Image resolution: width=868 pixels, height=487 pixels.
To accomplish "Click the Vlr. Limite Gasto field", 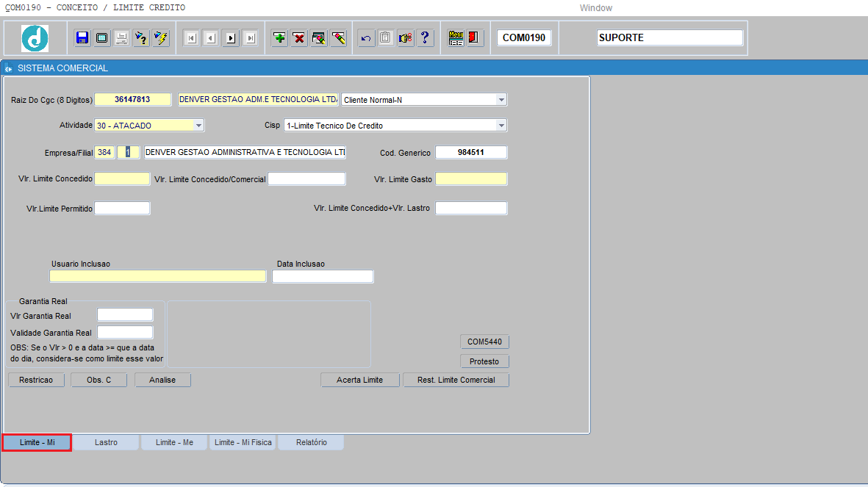I will (471, 178).
